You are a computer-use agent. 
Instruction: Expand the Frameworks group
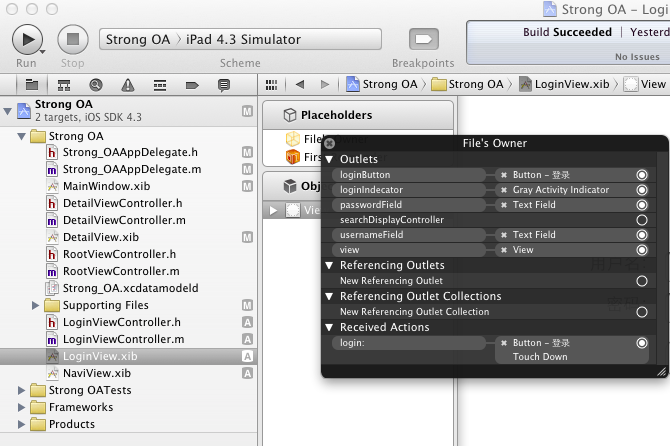[21, 407]
